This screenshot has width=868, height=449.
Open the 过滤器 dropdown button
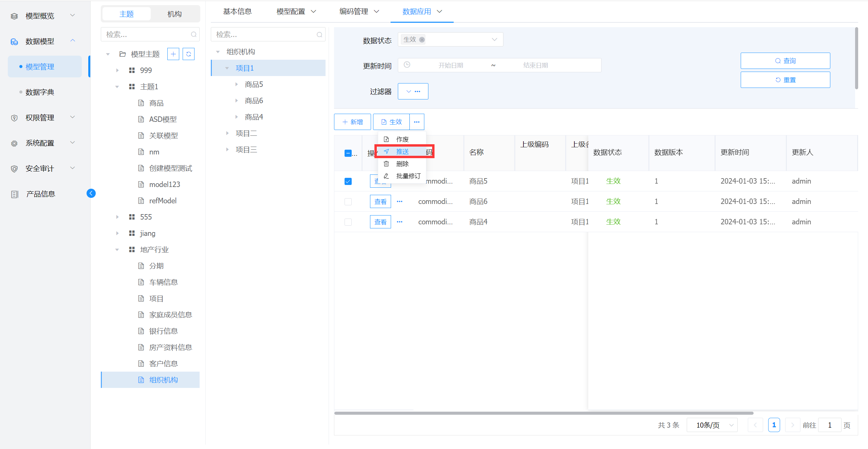point(413,91)
